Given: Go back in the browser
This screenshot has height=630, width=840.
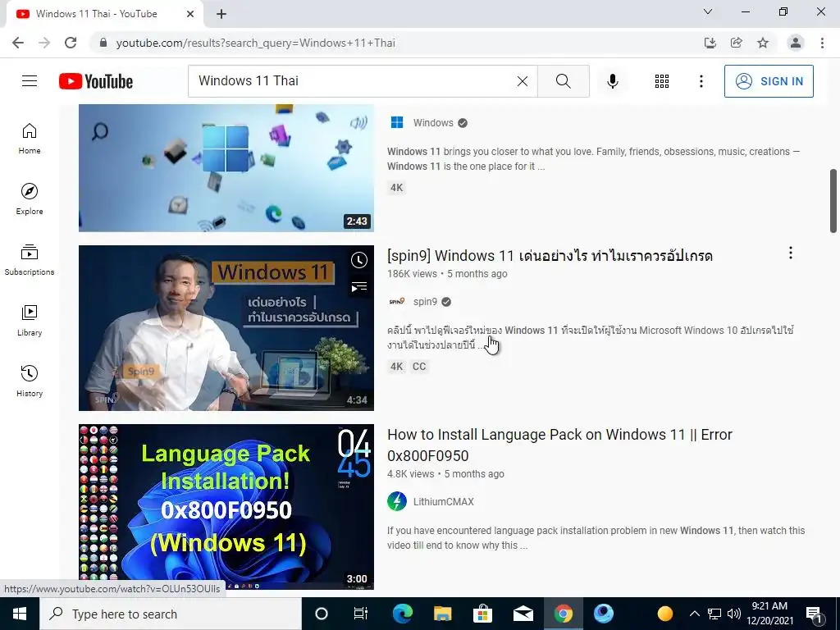Looking at the screenshot, I should click(18, 43).
